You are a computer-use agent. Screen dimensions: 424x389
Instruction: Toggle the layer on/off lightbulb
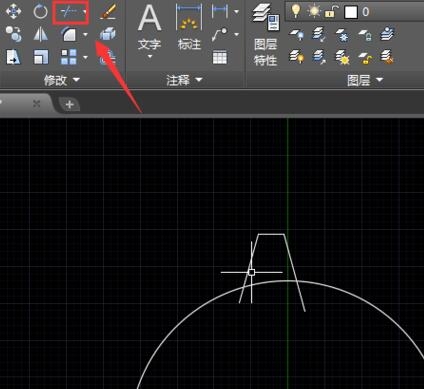click(x=295, y=11)
